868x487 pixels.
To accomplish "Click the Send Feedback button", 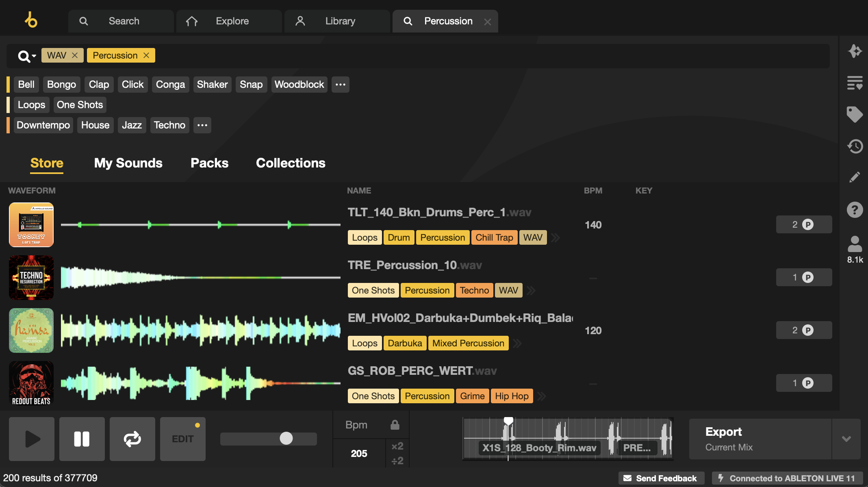I will (x=660, y=478).
